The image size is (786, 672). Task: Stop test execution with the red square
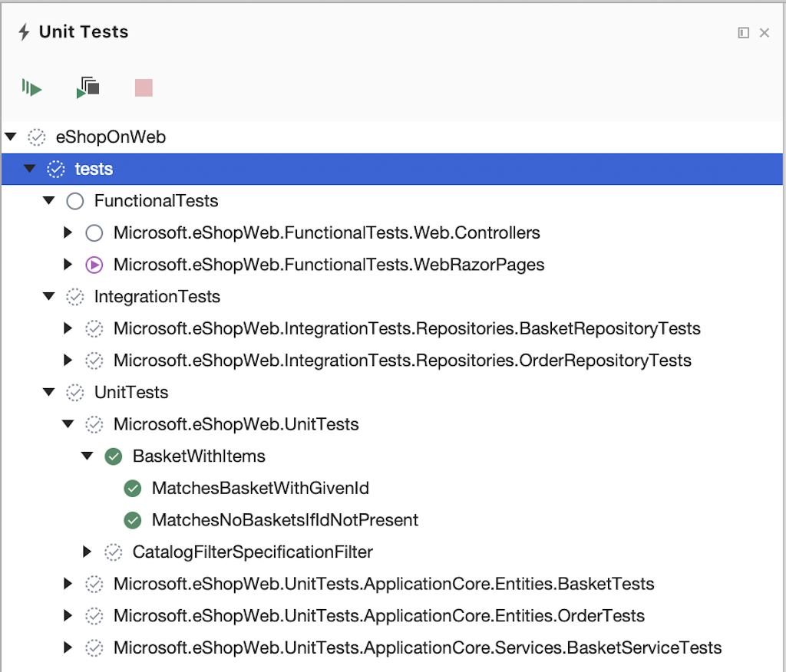point(144,87)
